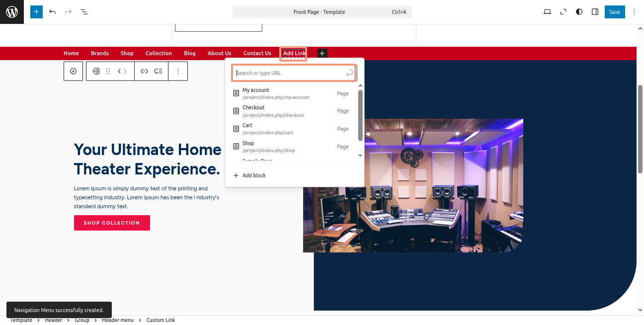Click the suggestions list scroll up arrow
Image resolution: width=644 pixels, height=325 pixels.
(x=361, y=85)
